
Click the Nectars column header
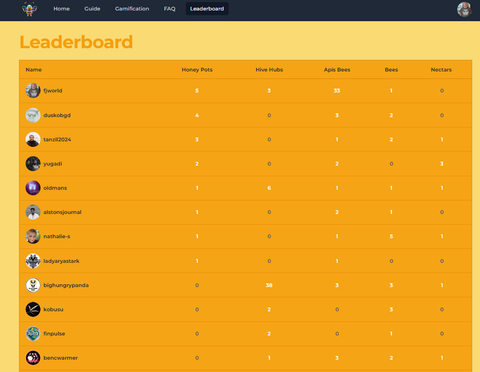tap(441, 70)
